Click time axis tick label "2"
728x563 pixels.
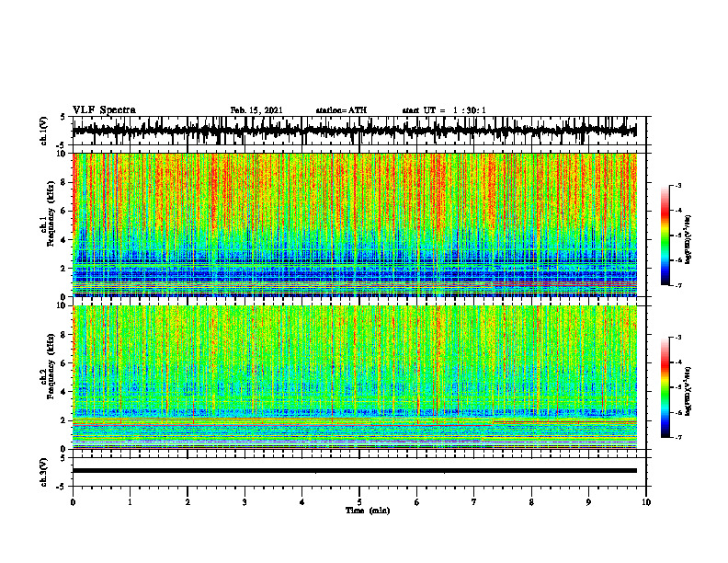(x=188, y=502)
